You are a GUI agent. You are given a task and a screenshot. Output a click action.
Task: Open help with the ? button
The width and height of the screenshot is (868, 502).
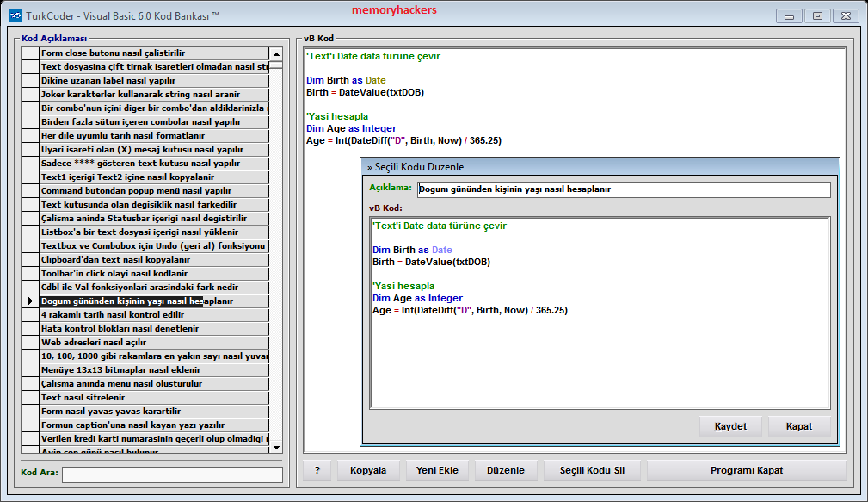pyautogui.click(x=317, y=470)
